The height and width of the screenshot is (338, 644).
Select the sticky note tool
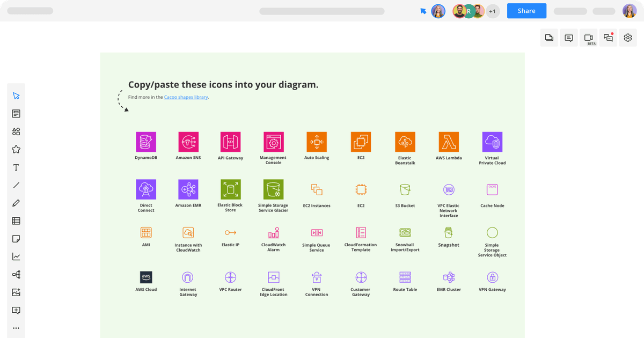(16, 238)
